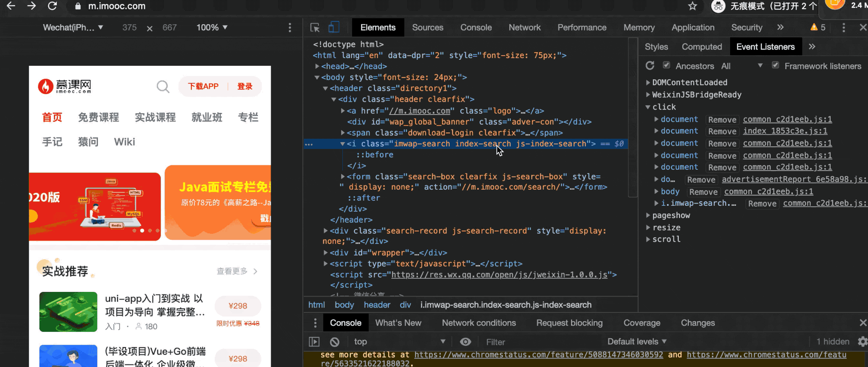Open the Coverage drawer tab
868x367 pixels.
click(642, 323)
